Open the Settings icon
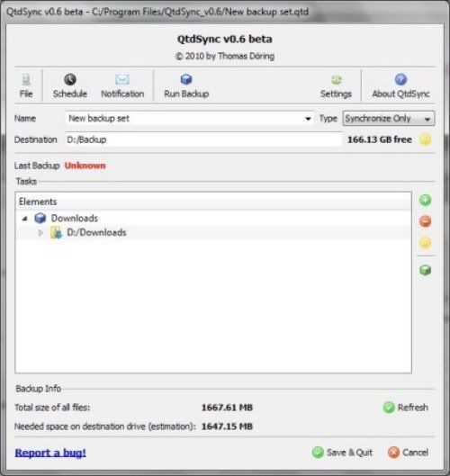The width and height of the screenshot is (450, 476). (x=336, y=80)
